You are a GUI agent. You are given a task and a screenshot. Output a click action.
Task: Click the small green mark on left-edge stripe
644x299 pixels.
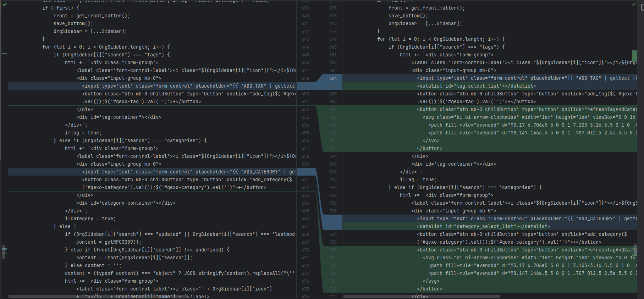click(4, 54)
